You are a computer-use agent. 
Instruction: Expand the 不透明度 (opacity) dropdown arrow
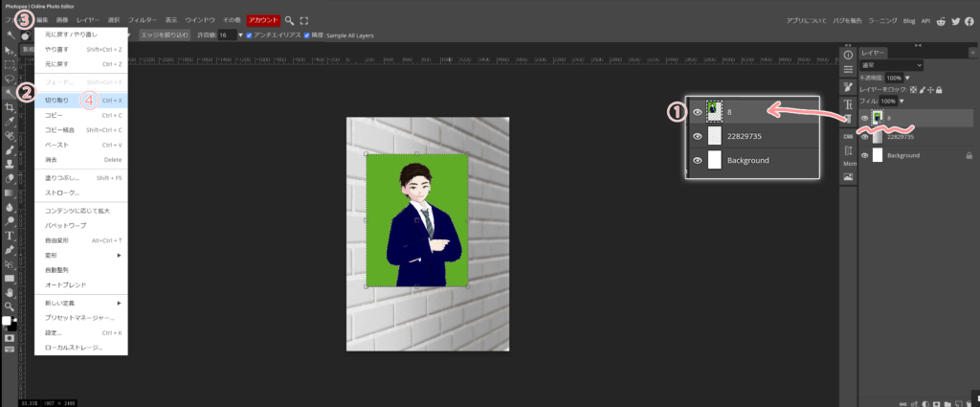point(907,78)
